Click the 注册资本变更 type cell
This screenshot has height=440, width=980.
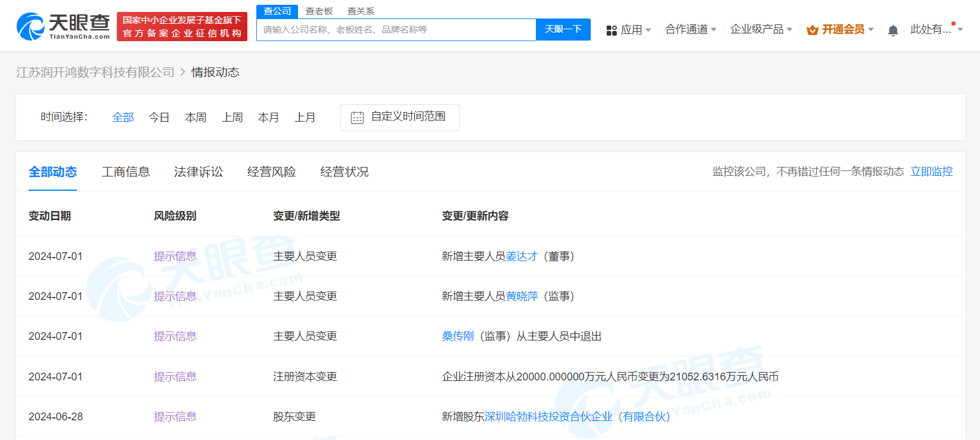[305, 377]
